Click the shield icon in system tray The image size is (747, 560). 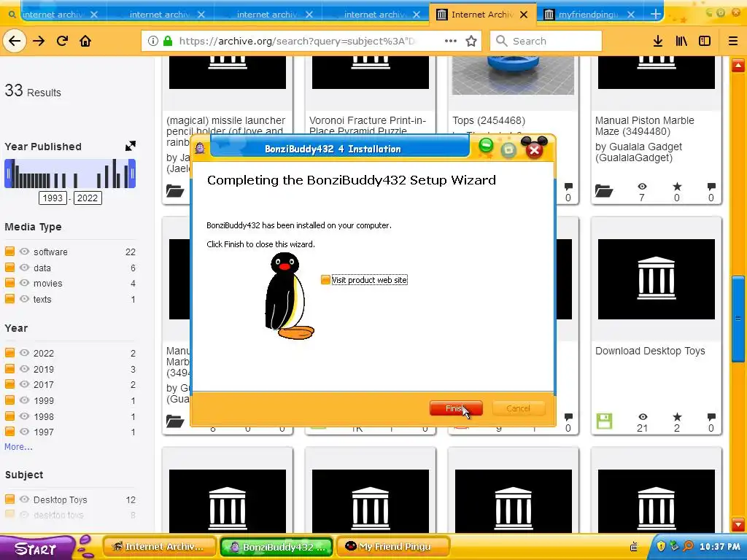661,546
